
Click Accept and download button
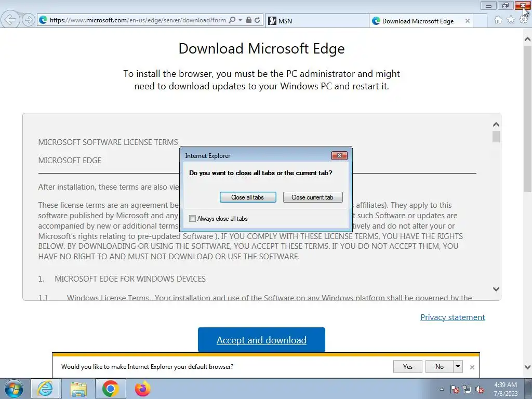pos(261,340)
